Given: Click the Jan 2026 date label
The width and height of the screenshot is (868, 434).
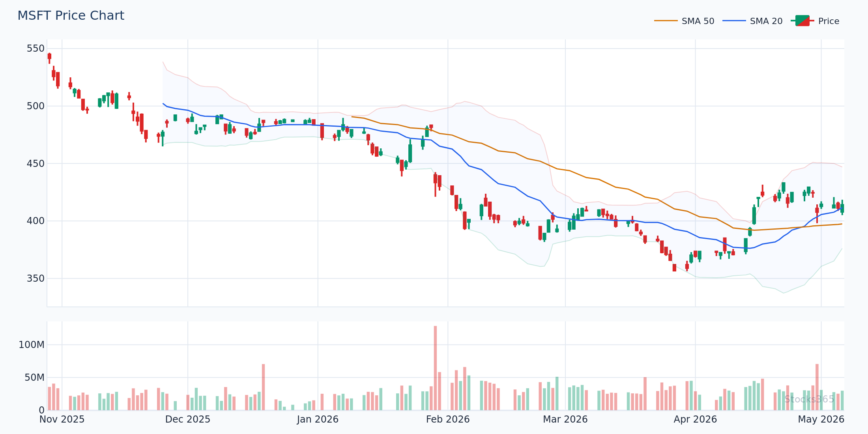Looking at the screenshot, I should (318, 419).
